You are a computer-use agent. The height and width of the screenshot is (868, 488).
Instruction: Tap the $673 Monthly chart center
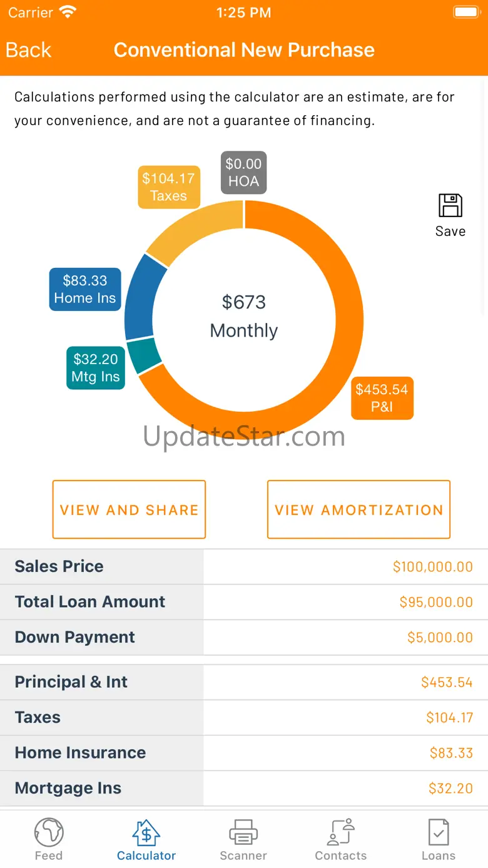[244, 316]
